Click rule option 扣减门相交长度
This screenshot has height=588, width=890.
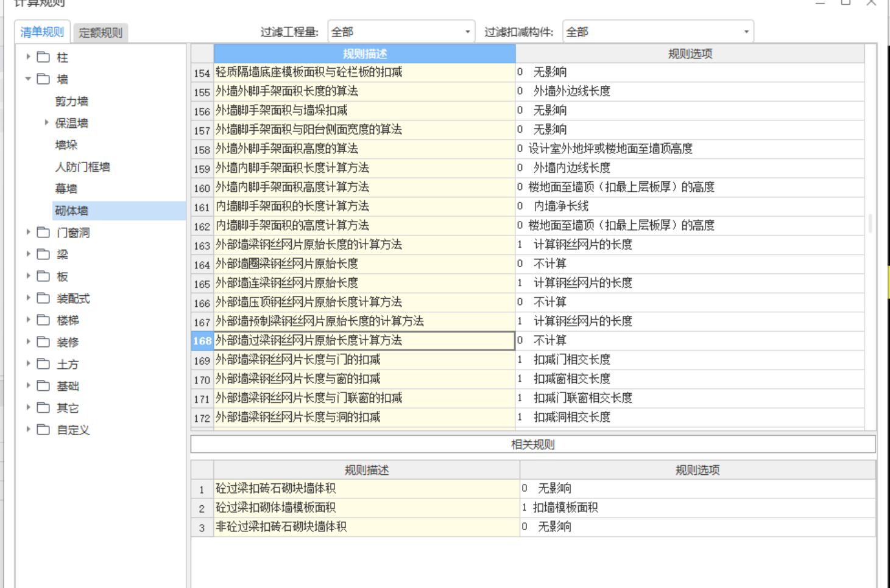click(x=572, y=360)
